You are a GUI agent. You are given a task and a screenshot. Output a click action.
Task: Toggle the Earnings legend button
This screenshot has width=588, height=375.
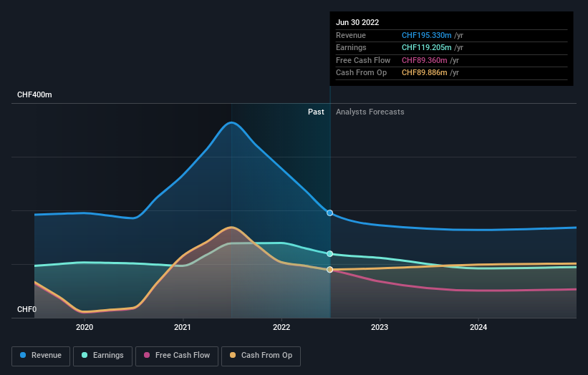102,356
